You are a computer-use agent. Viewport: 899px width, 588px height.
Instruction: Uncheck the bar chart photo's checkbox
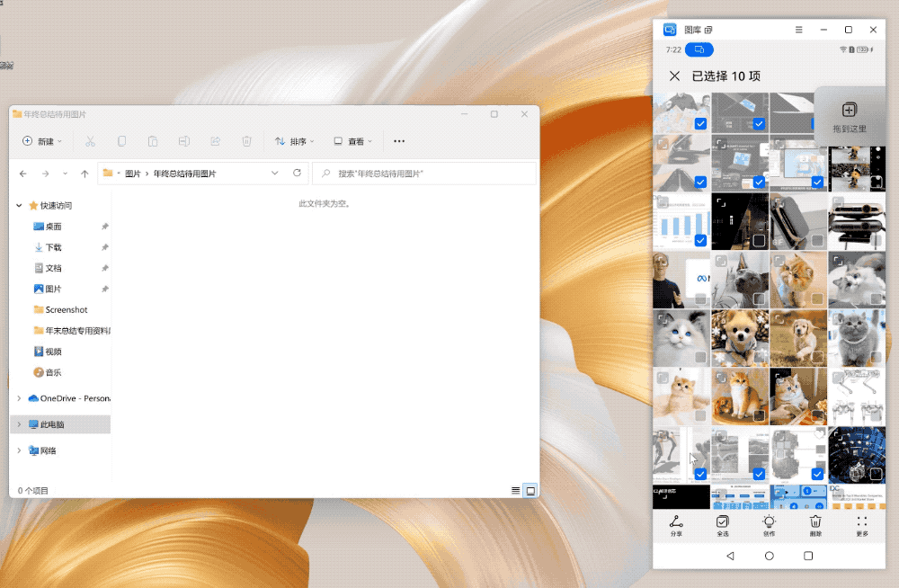click(x=700, y=240)
